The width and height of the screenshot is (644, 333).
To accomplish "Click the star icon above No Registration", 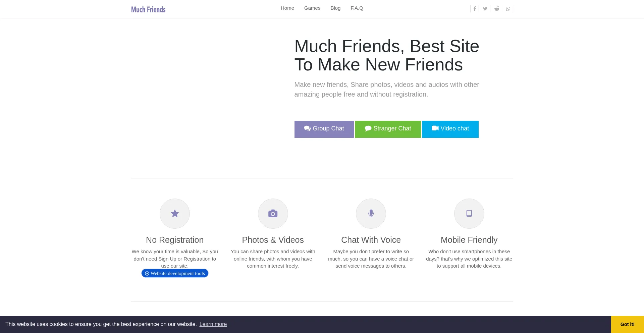I will point(175,214).
